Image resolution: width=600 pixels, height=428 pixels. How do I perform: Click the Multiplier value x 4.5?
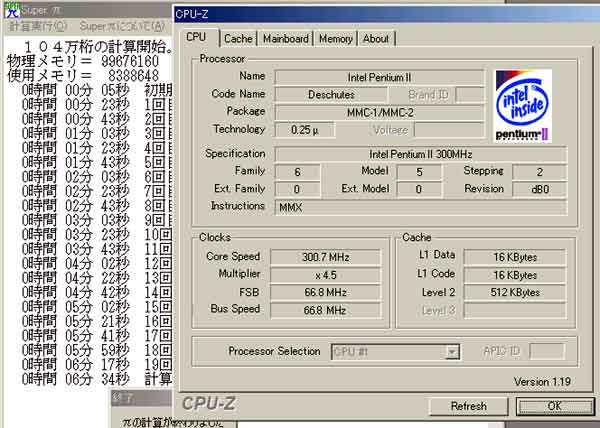coord(326,275)
